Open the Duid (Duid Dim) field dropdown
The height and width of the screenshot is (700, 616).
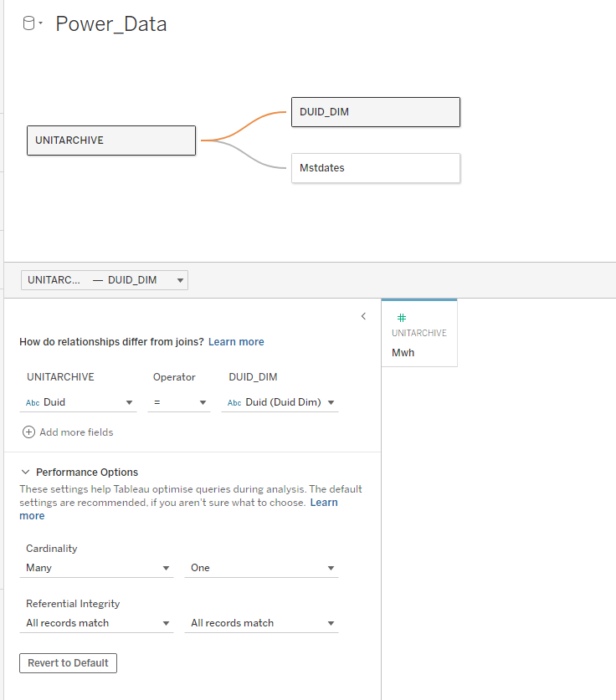(281, 402)
